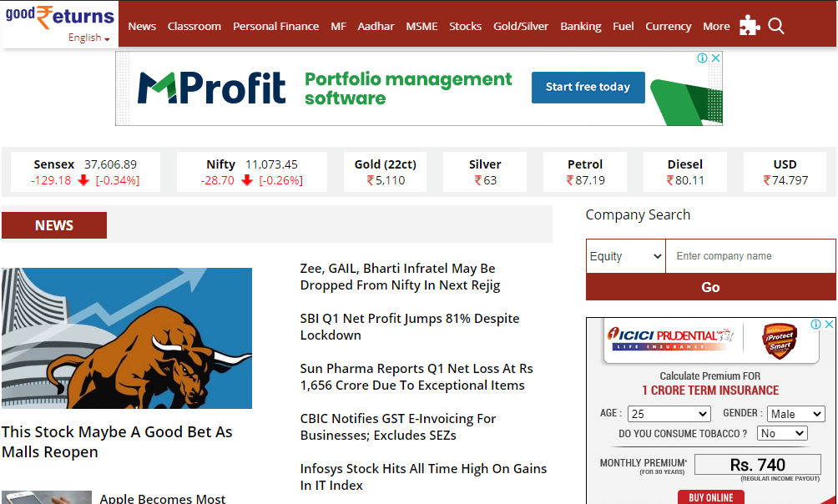
Task: Open the tobacco consumption dropdown
Action: click(x=782, y=433)
